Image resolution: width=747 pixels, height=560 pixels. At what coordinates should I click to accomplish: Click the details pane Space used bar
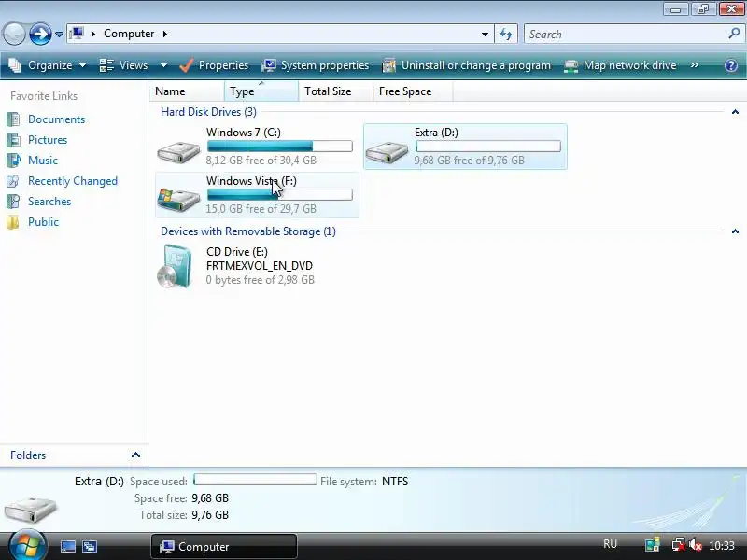pyautogui.click(x=255, y=479)
